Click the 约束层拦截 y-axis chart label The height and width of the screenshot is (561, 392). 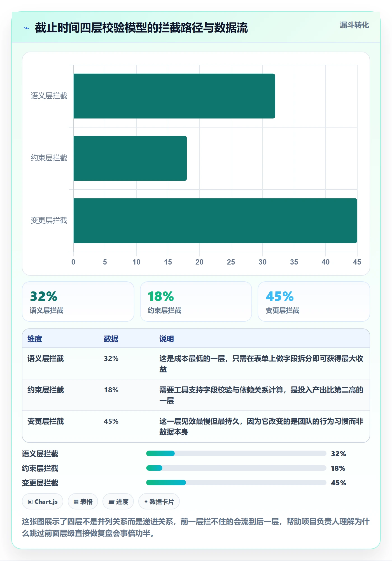tap(49, 158)
